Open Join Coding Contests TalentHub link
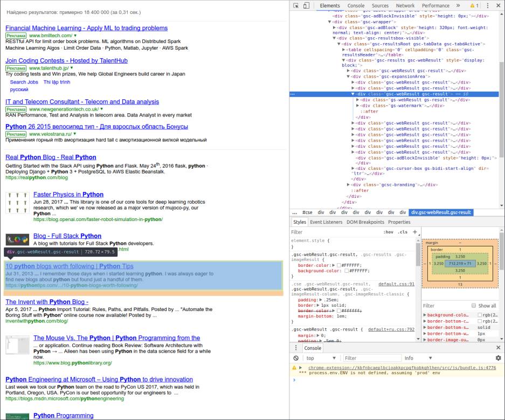Viewport: 505px width, 420px height. click(x=66, y=60)
